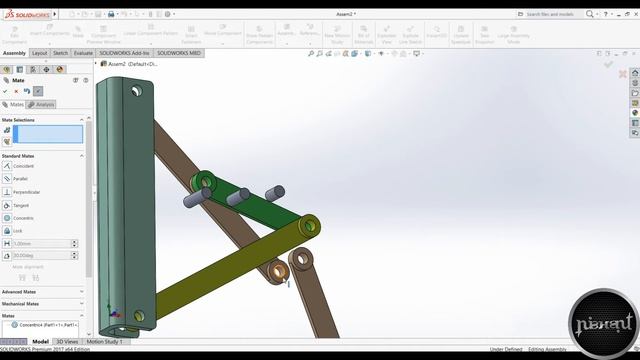
Task: Open the Analysis tab in the PropertyManager
Action: coord(41,104)
